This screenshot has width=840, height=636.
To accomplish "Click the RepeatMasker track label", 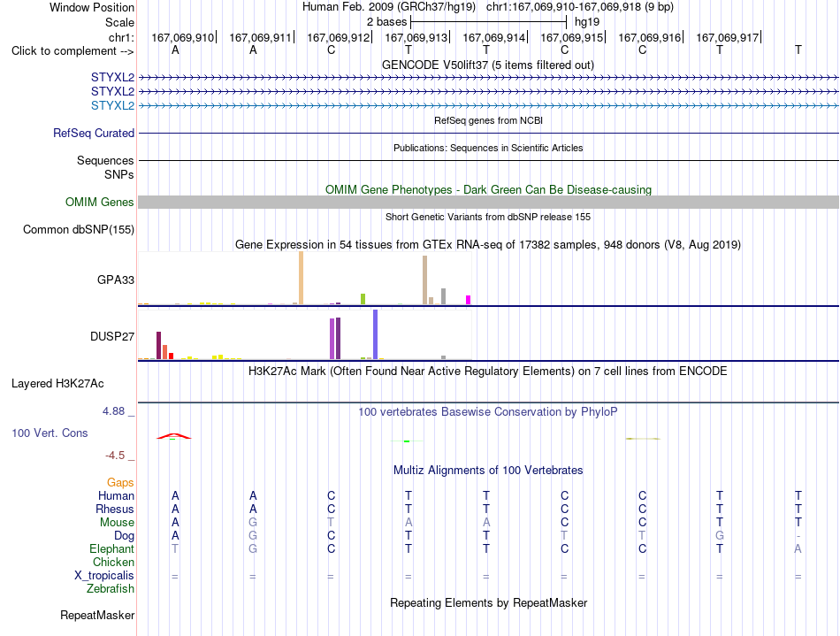I will click(x=97, y=615).
